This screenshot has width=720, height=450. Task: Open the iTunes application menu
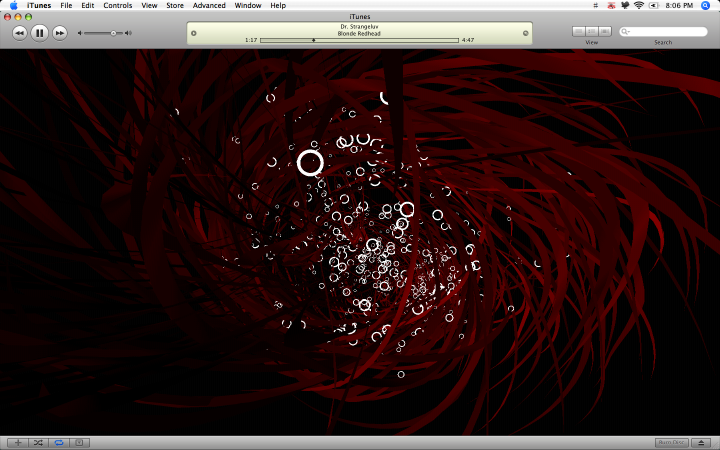click(39, 6)
